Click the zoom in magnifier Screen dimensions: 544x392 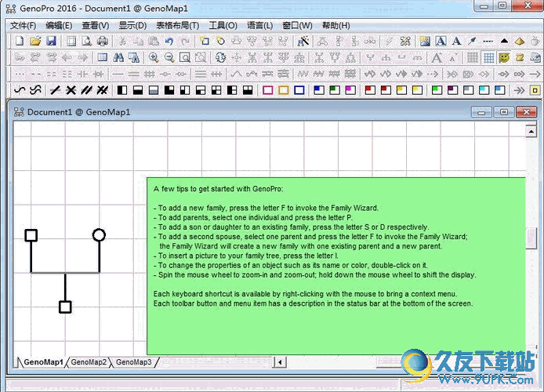point(154,57)
